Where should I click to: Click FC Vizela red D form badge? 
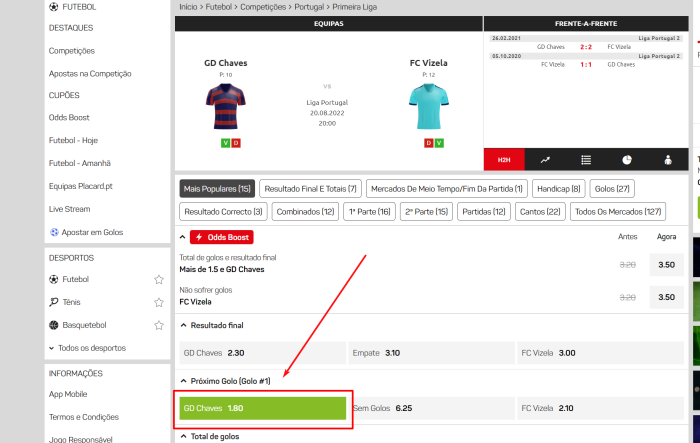coord(429,143)
